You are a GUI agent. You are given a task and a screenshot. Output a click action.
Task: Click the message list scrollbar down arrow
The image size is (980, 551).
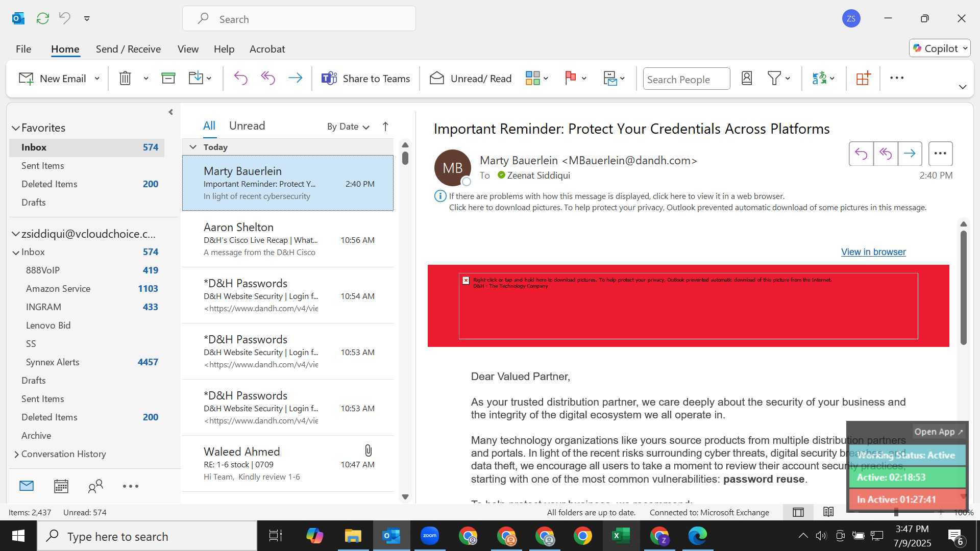[x=405, y=497]
